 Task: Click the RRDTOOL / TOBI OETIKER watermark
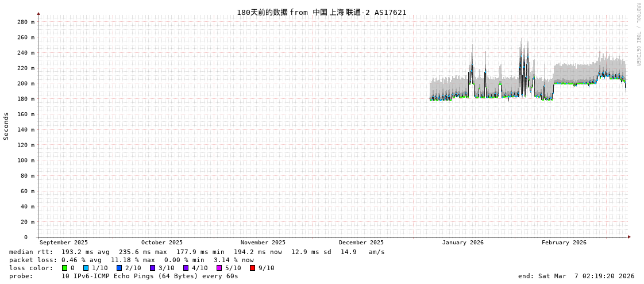click(x=638, y=34)
